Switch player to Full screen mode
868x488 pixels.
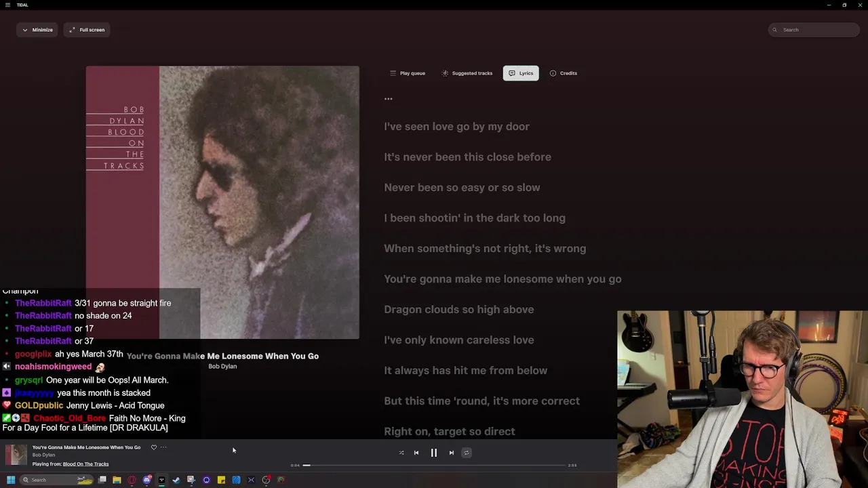pos(87,30)
